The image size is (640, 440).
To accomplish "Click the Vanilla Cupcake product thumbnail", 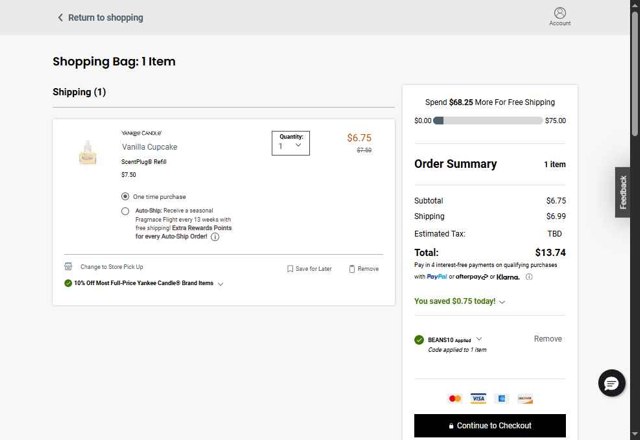I will pos(87,152).
